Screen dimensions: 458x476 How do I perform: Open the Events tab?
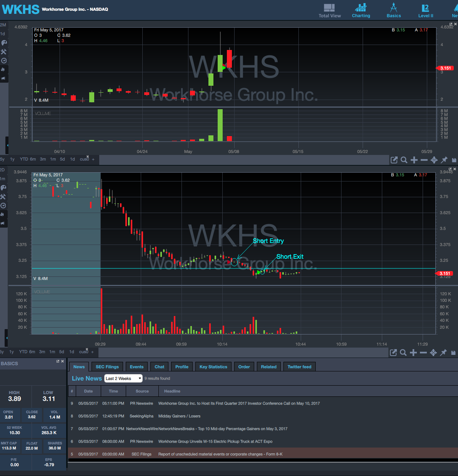(x=137, y=367)
